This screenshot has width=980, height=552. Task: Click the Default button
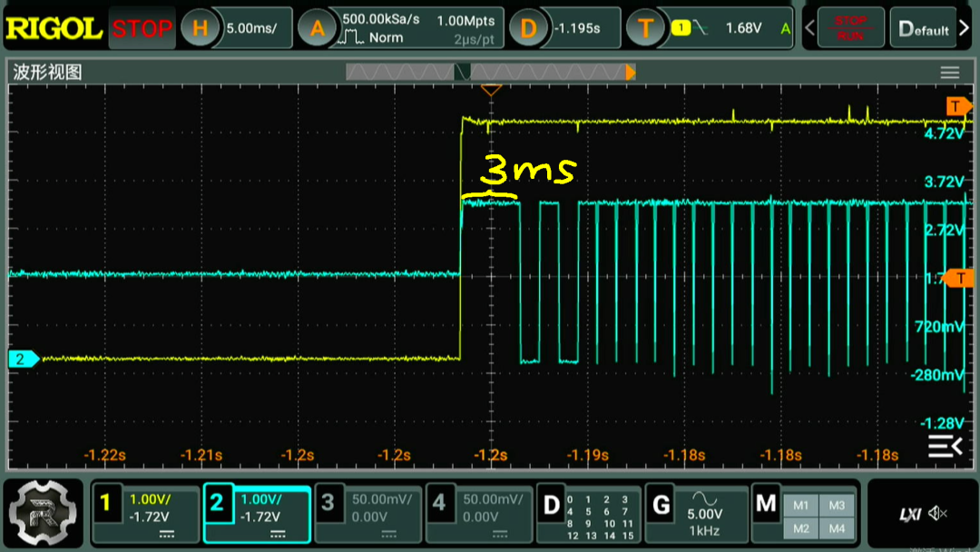tap(923, 28)
